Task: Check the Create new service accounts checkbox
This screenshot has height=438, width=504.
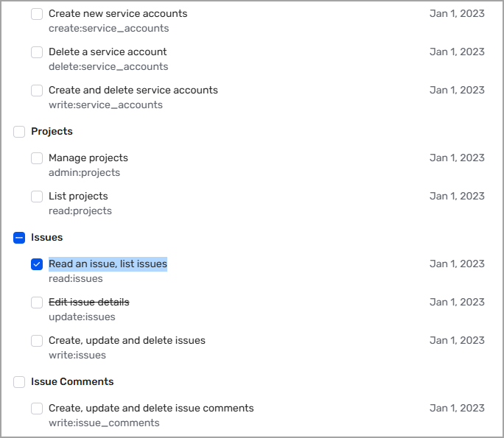Action: [x=37, y=14]
